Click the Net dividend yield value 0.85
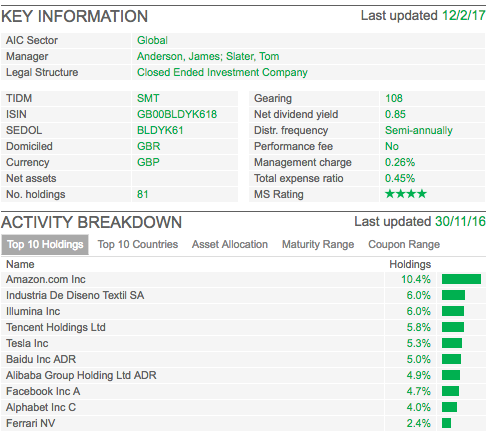The width and height of the screenshot is (501, 437). click(x=395, y=114)
